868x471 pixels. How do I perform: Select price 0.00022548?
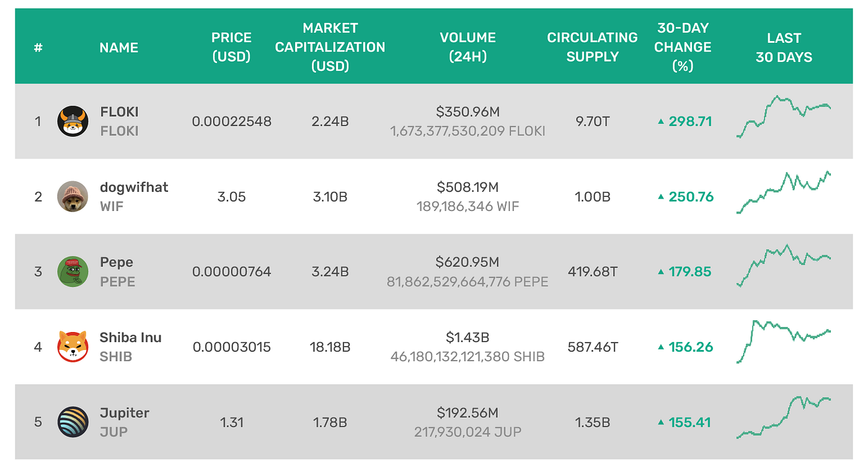click(x=232, y=122)
